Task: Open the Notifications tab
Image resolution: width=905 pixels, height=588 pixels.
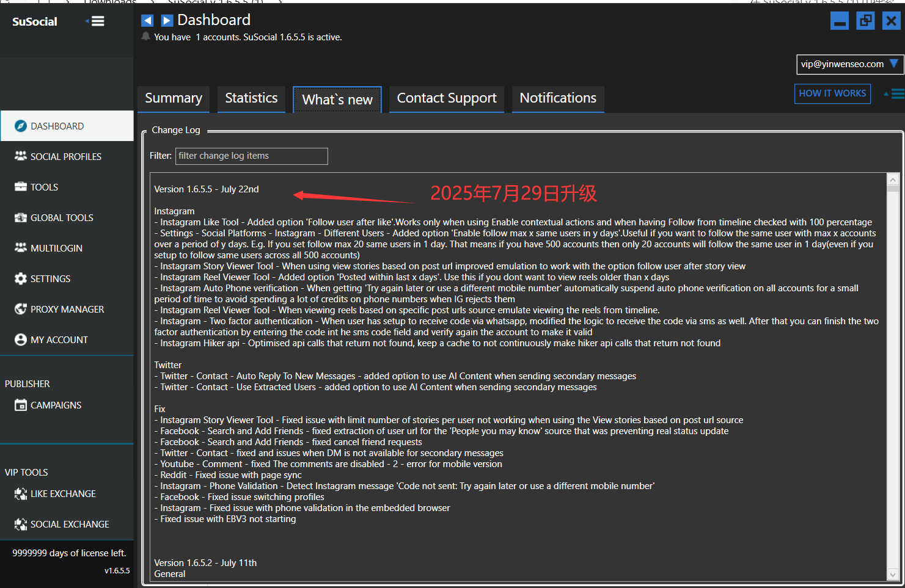Action: [558, 99]
